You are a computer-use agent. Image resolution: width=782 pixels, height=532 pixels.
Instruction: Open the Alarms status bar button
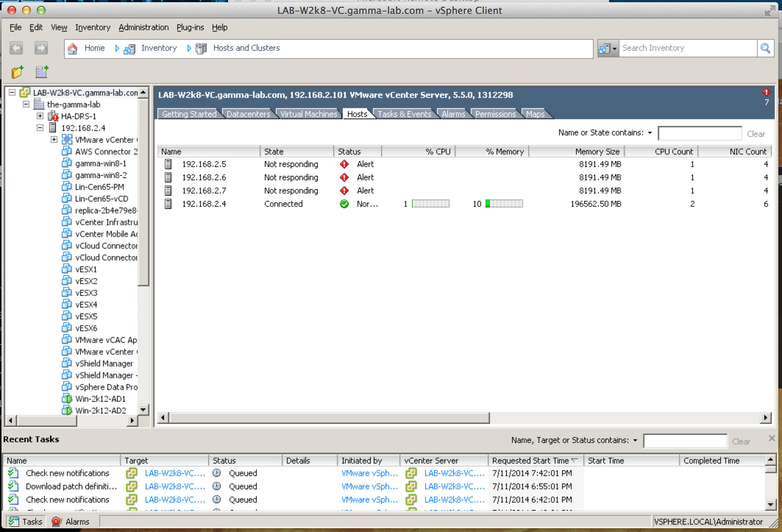click(x=71, y=522)
